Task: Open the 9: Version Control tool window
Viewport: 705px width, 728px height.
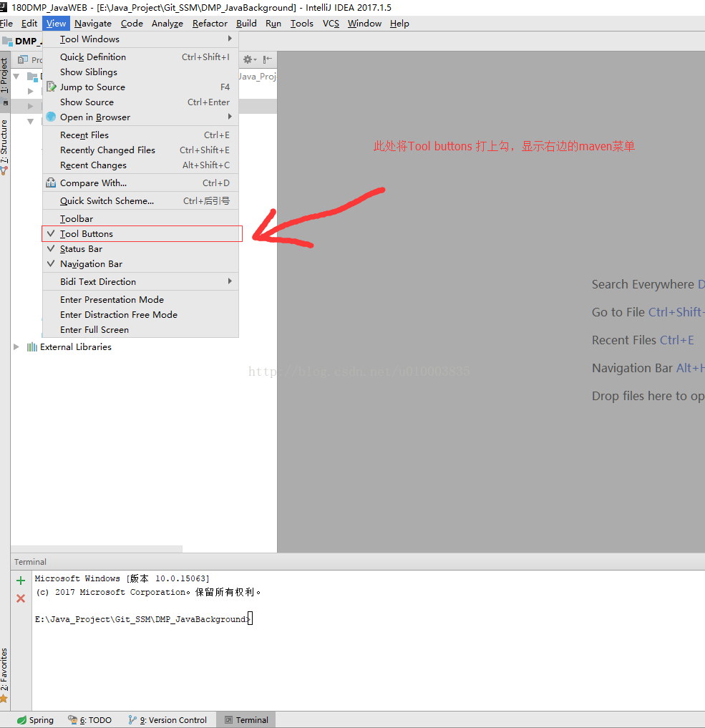Action: [x=167, y=720]
